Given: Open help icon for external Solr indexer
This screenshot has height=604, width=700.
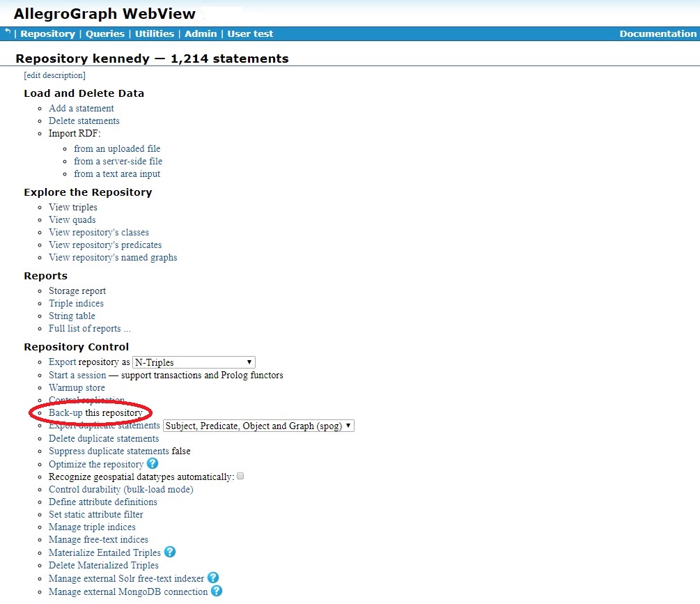Looking at the screenshot, I should tap(213, 578).
